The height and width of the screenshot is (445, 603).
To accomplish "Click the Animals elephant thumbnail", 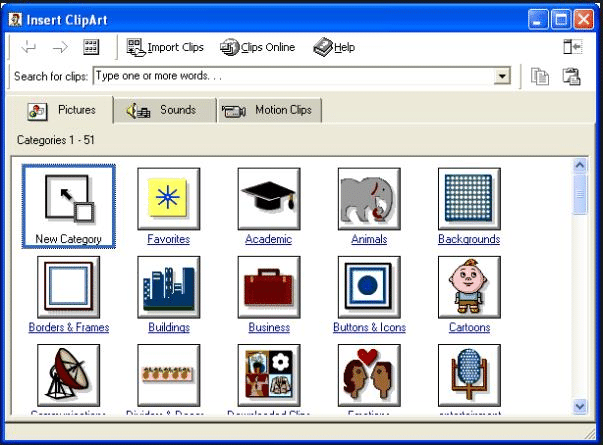I will coord(369,199).
